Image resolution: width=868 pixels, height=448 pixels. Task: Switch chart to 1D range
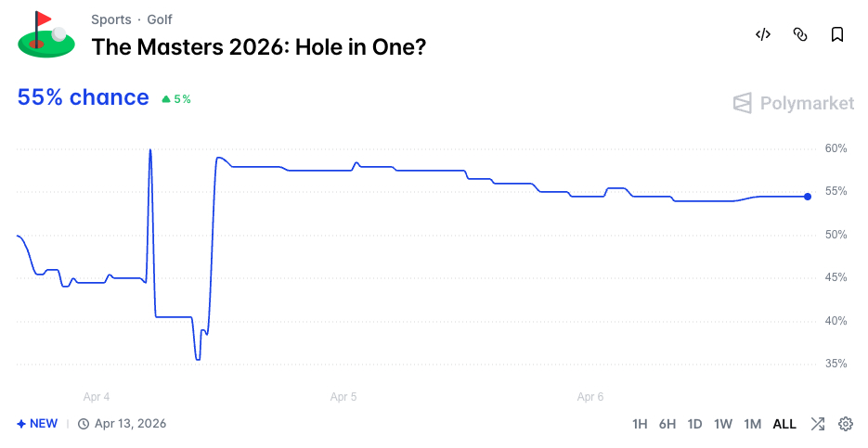(694, 424)
